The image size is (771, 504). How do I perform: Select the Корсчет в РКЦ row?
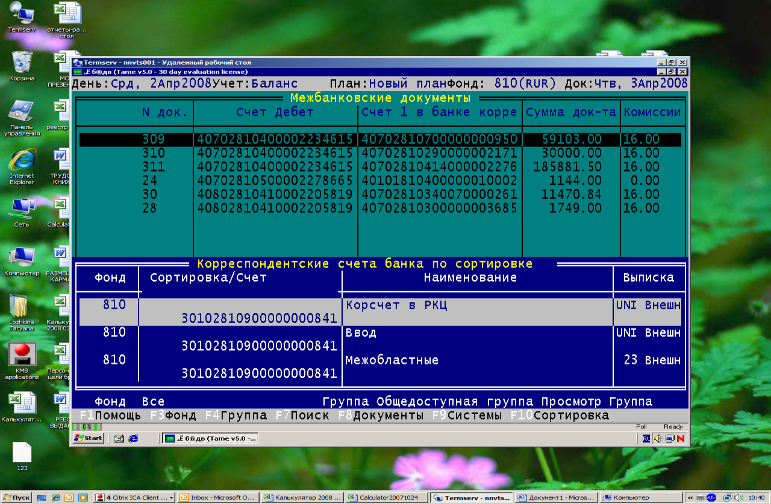380,312
